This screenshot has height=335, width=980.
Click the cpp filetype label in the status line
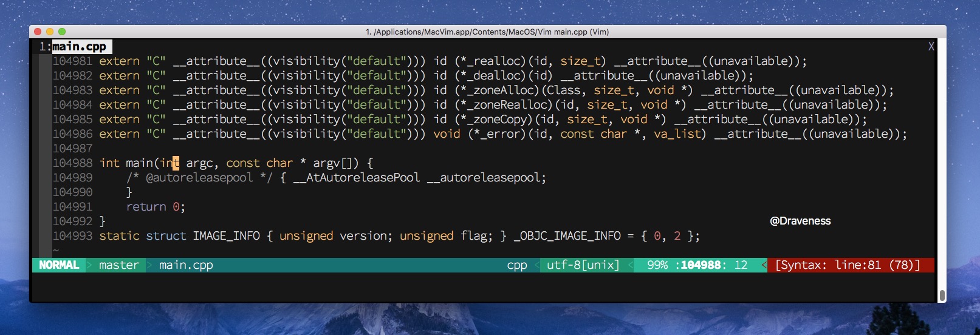(x=517, y=266)
